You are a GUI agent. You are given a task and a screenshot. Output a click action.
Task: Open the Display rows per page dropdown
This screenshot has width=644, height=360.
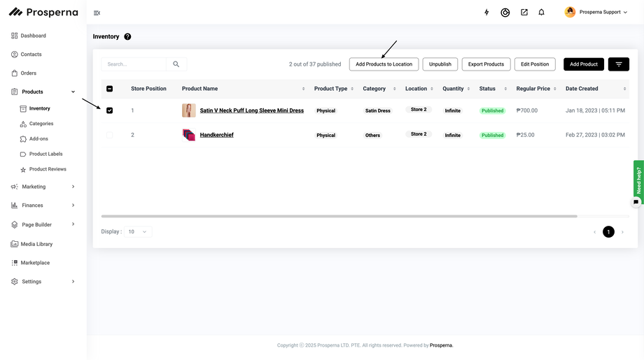pos(138,231)
